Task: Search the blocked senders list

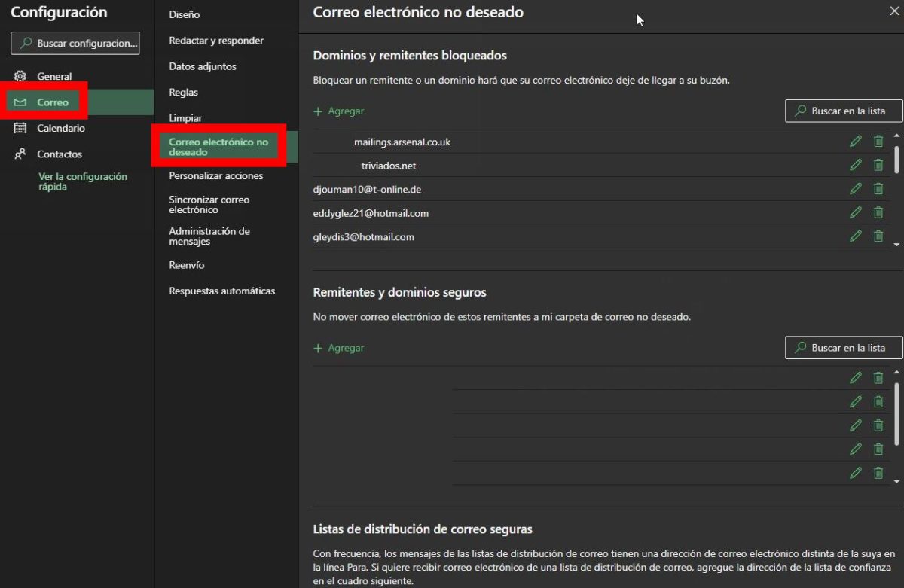Action: (844, 111)
